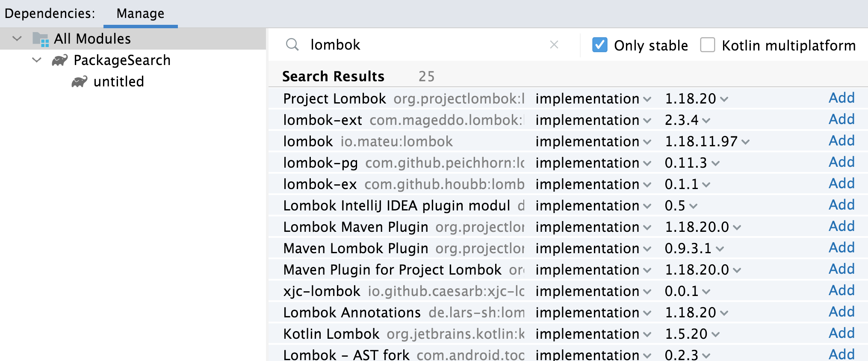Collapse the All Modules tree node
This screenshot has width=868, height=361.
(17, 38)
